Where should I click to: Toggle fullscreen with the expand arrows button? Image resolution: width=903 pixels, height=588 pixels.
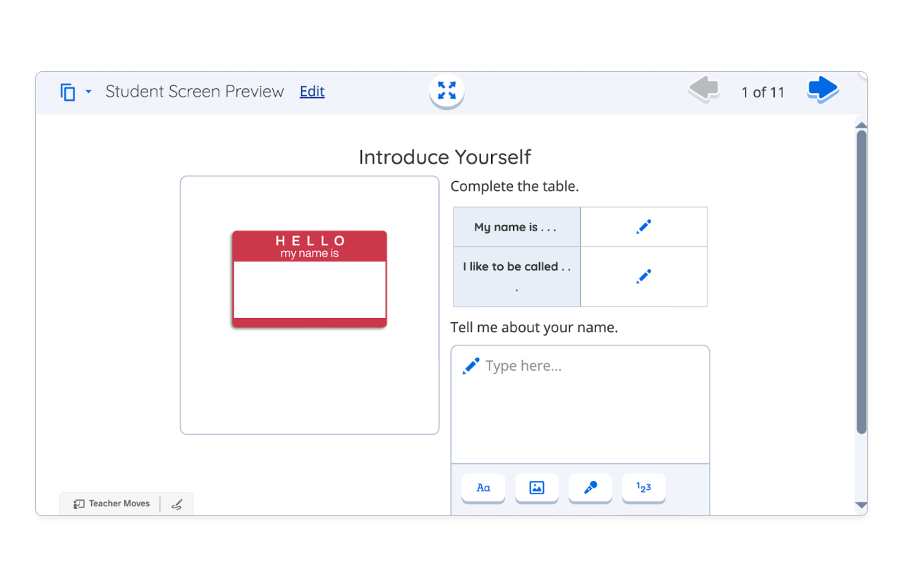pos(447,90)
